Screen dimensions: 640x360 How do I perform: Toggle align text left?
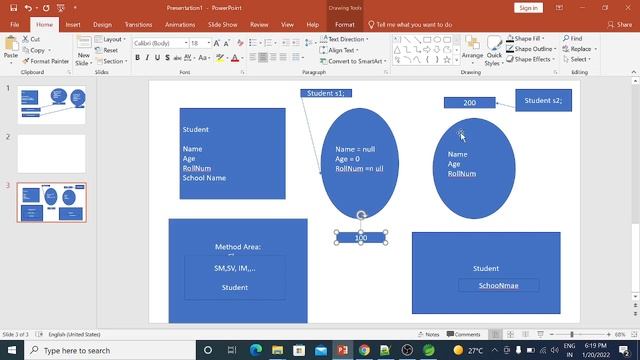[x=253, y=58]
